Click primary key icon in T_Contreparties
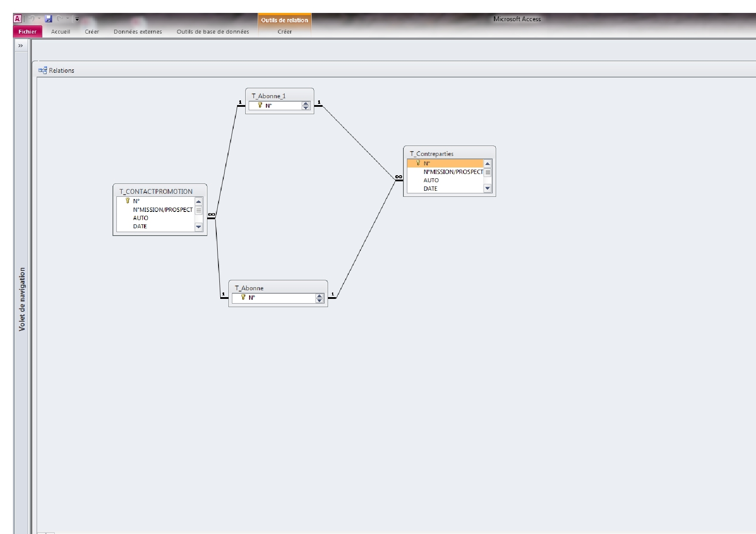The image size is (756, 534). click(x=418, y=163)
